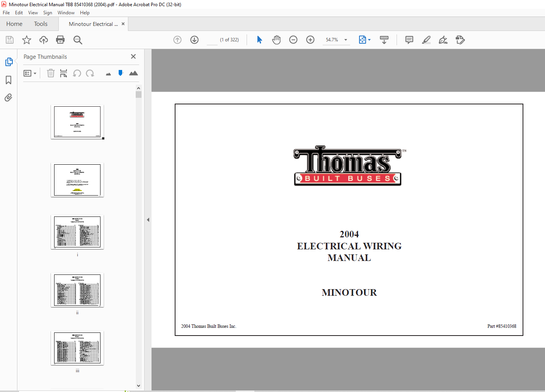Open the File menu
Viewport: 545px width, 392px height.
tap(6, 13)
